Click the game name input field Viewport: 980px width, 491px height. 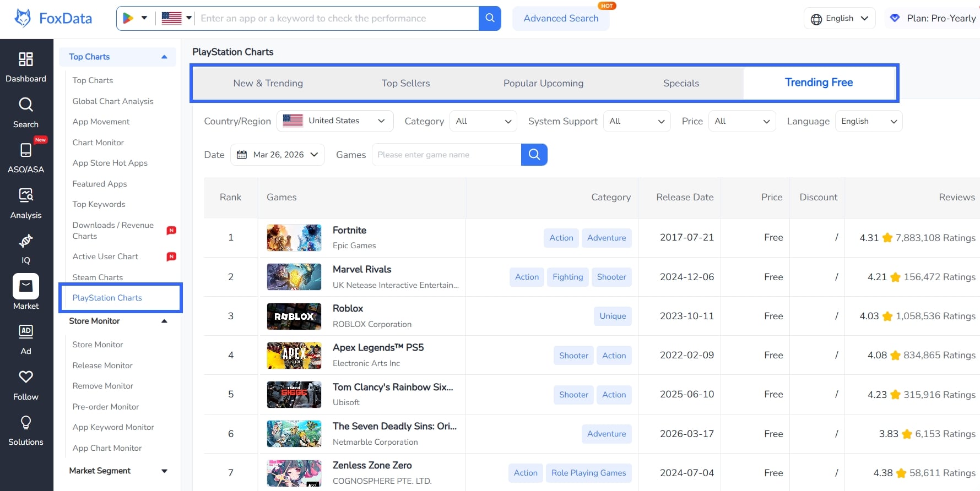pyautogui.click(x=447, y=155)
